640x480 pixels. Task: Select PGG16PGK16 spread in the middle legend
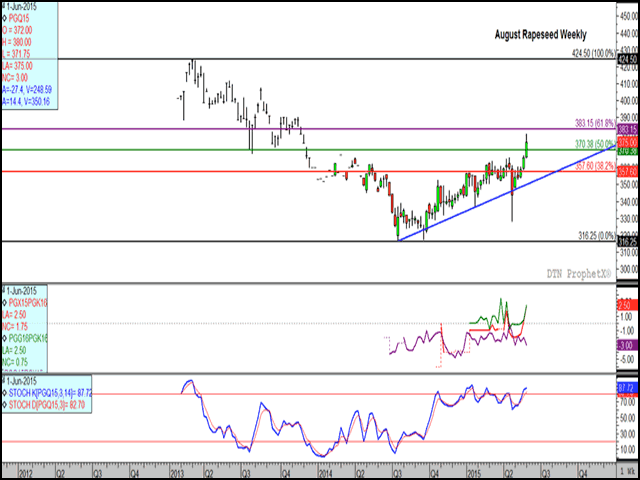click(x=28, y=338)
